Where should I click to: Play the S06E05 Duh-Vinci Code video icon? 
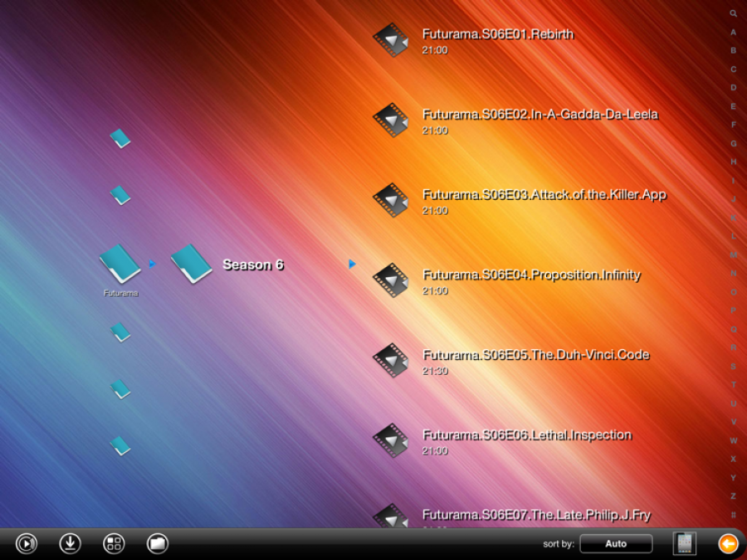click(391, 361)
